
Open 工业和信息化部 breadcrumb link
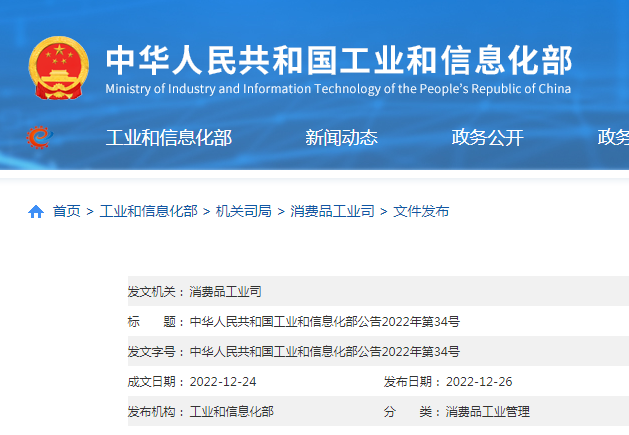(x=148, y=211)
